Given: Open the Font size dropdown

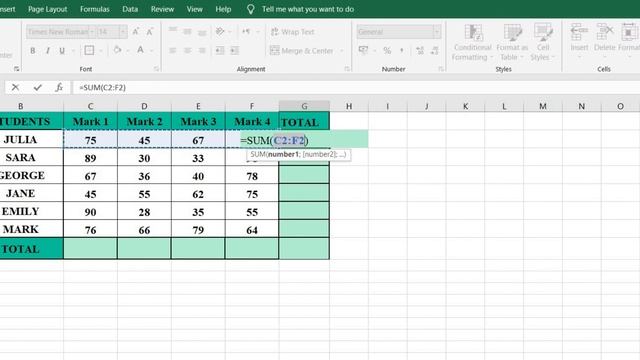Looking at the screenshot, I should (122, 32).
